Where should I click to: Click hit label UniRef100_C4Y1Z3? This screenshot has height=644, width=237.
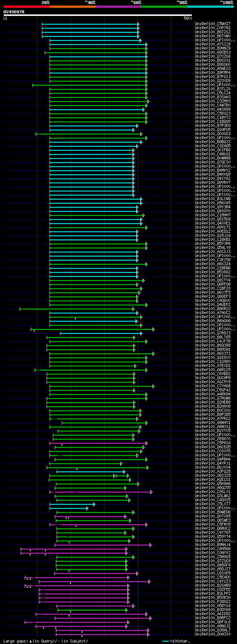tap(213, 581)
